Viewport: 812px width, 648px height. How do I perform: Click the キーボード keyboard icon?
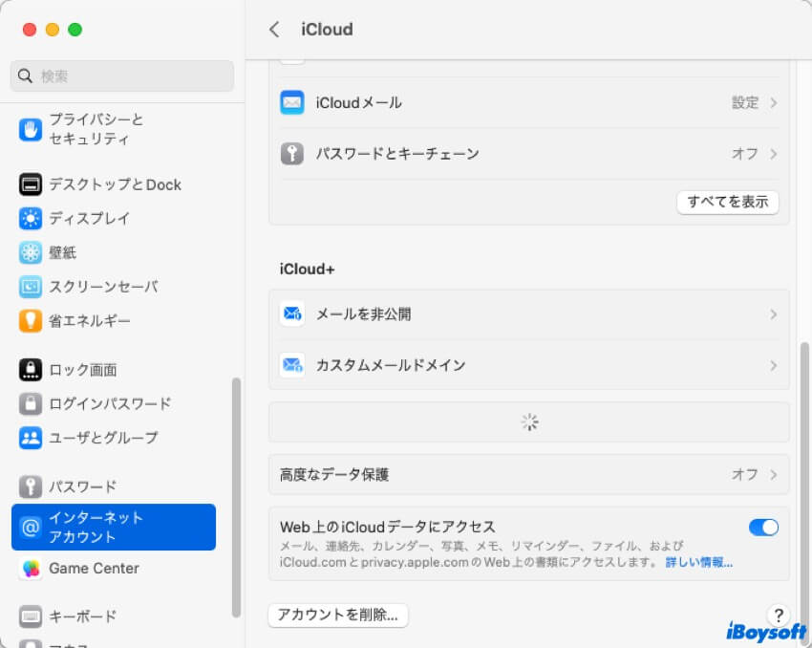tap(31, 616)
